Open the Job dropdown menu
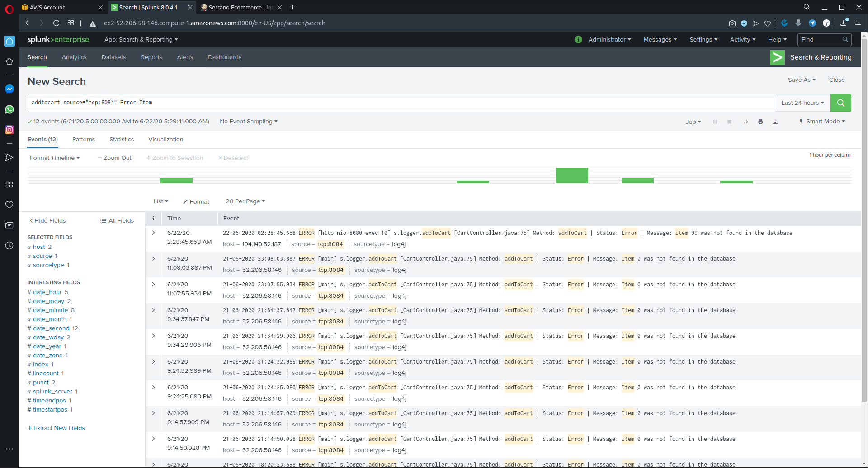Image resolution: width=868 pixels, height=468 pixels. [693, 122]
